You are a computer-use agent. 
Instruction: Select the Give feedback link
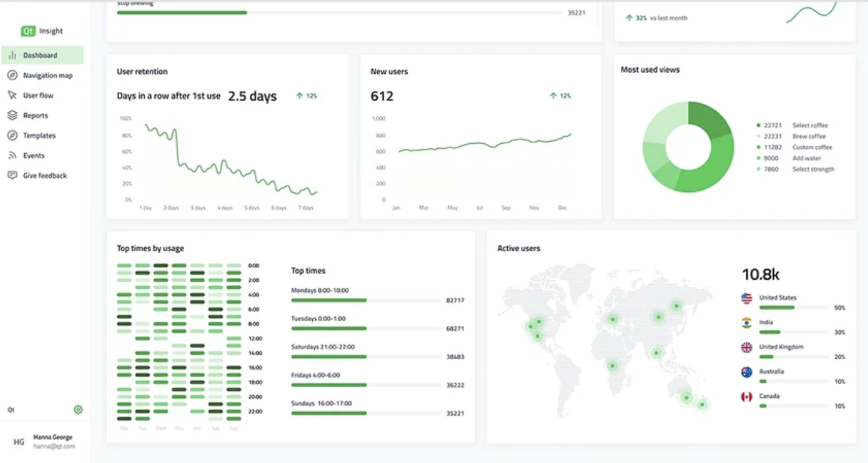click(45, 175)
